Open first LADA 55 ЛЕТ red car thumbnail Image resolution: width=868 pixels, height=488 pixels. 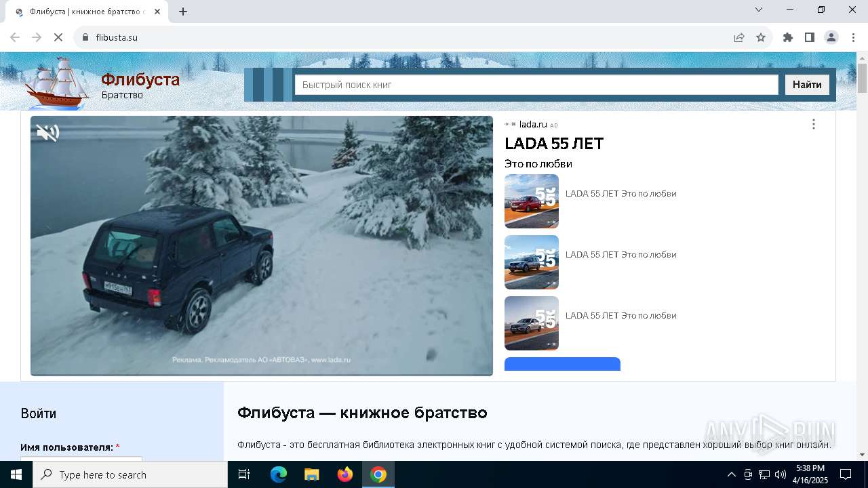[532, 201]
